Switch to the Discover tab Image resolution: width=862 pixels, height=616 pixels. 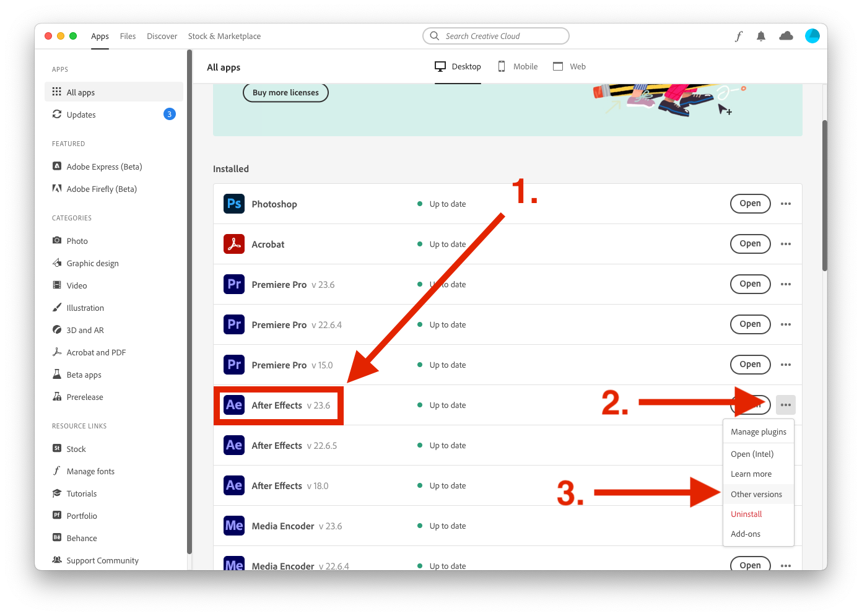pyautogui.click(x=162, y=37)
